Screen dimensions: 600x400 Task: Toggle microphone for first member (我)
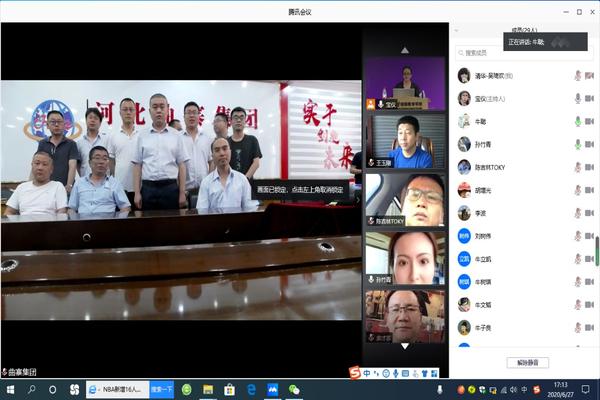point(578,76)
